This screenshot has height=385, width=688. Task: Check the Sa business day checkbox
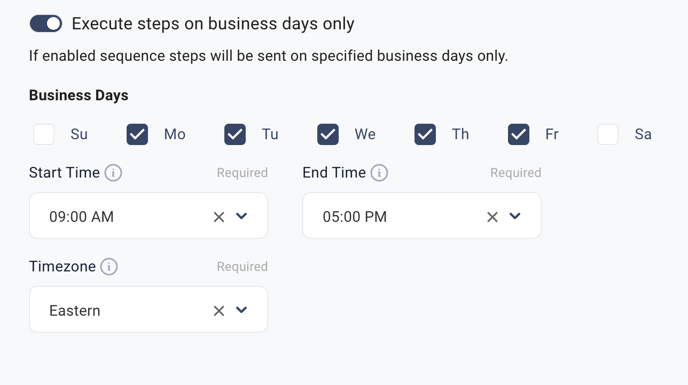608,134
